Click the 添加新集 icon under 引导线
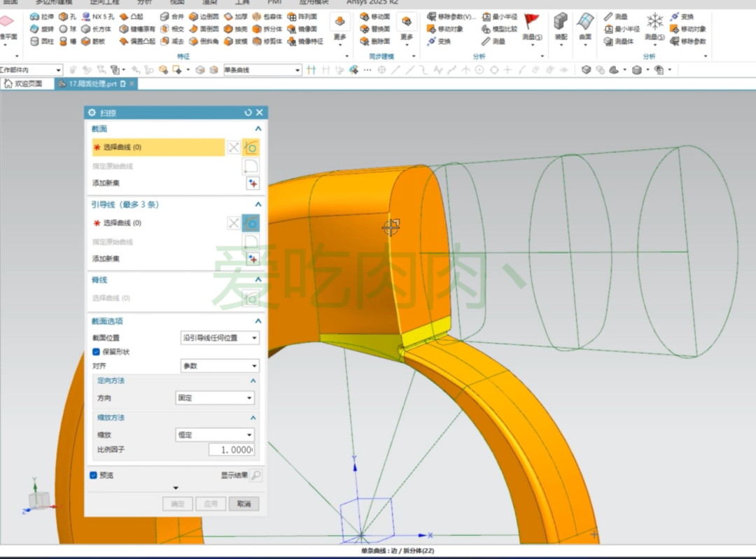756x559 pixels. pos(253,259)
